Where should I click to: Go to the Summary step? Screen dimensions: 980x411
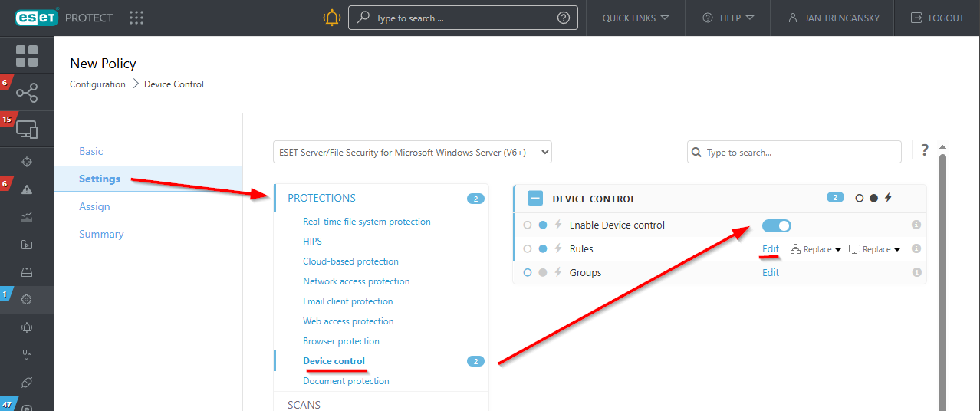pyautogui.click(x=101, y=234)
